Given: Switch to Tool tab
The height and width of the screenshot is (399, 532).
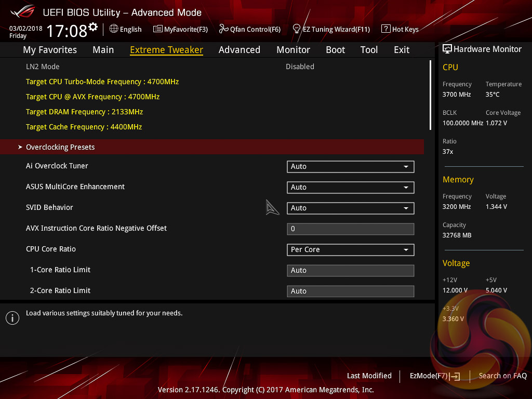Looking at the screenshot, I should click(x=369, y=50).
